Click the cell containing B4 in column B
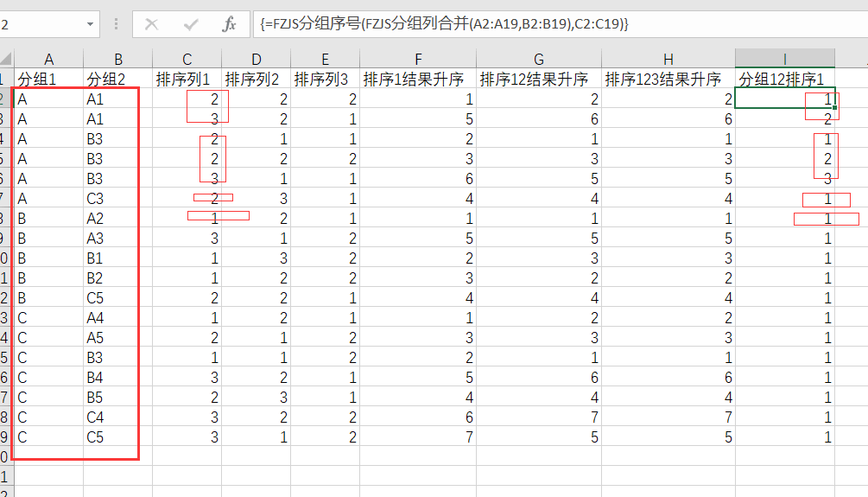Image resolution: width=868 pixels, height=497 pixels. 118,378
